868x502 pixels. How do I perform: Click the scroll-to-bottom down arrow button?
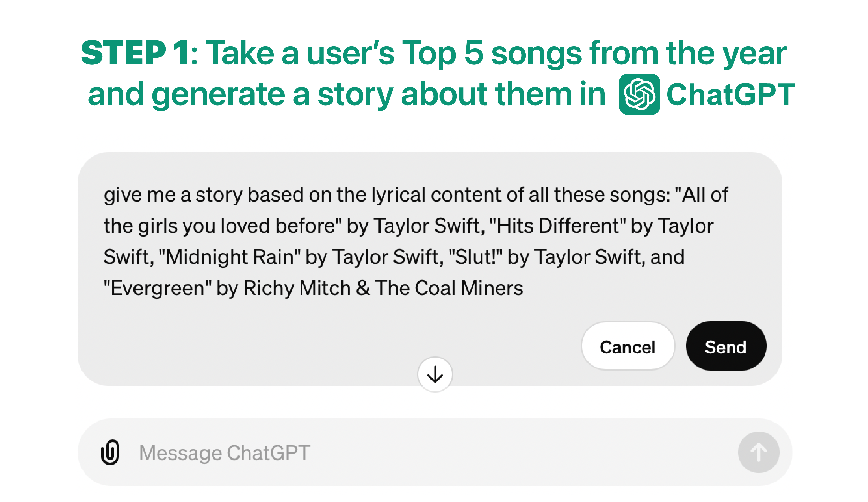pyautogui.click(x=435, y=374)
